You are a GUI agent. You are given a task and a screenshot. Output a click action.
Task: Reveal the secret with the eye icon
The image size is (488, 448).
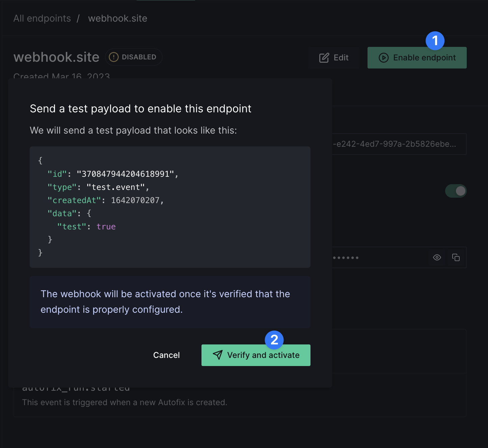(437, 257)
